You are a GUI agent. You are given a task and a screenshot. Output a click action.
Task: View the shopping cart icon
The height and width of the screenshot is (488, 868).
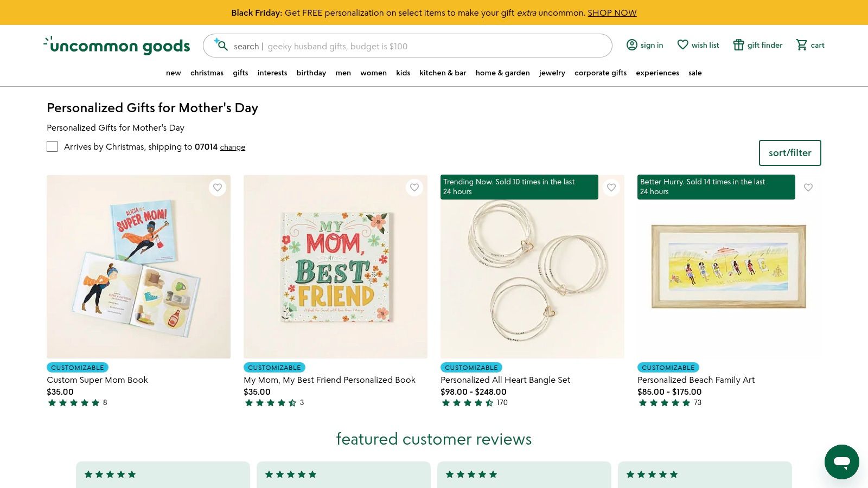pos(801,45)
